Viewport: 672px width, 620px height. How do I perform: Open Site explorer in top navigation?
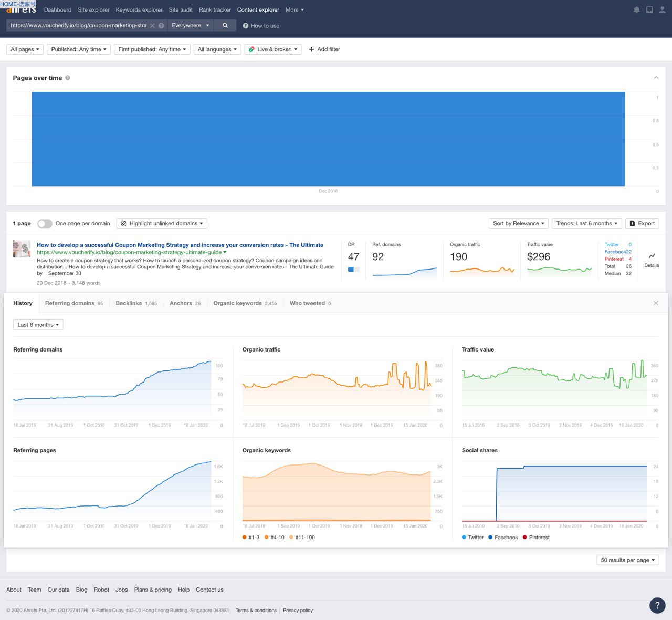click(x=93, y=10)
